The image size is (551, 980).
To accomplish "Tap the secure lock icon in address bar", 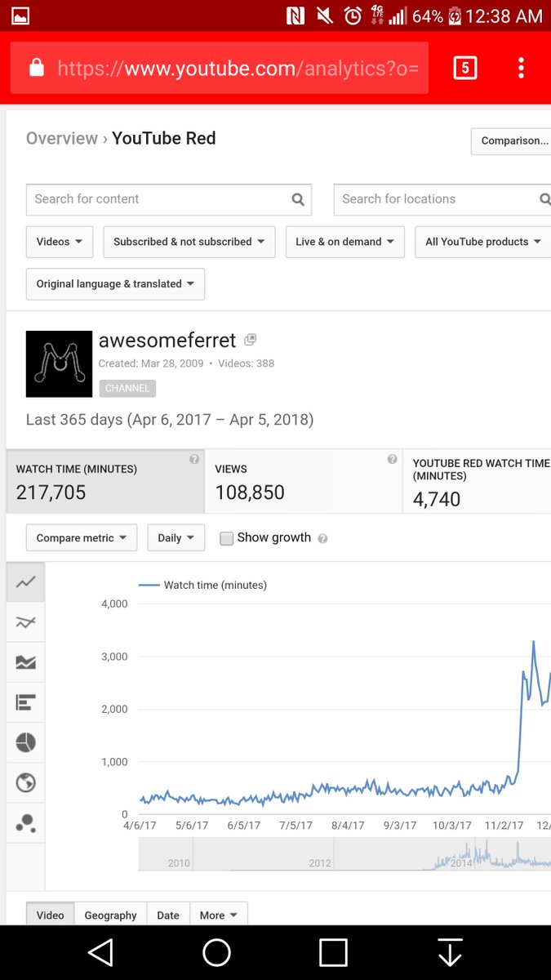I will click(36, 68).
